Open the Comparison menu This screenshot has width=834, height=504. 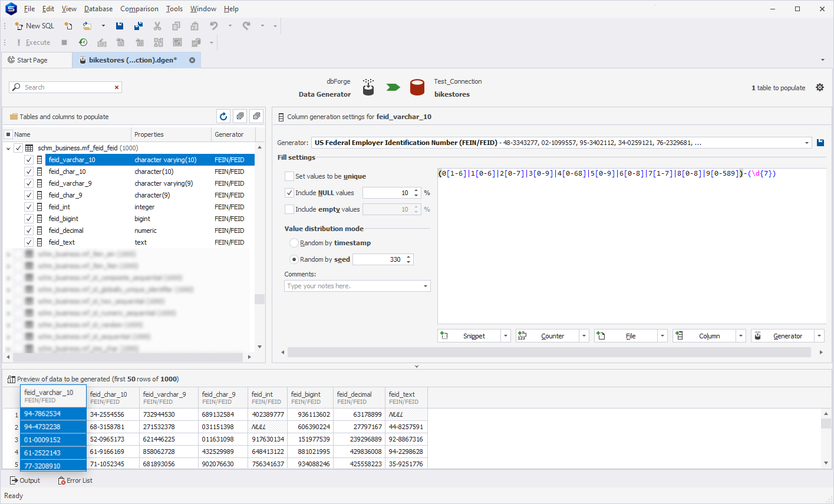click(x=139, y=9)
